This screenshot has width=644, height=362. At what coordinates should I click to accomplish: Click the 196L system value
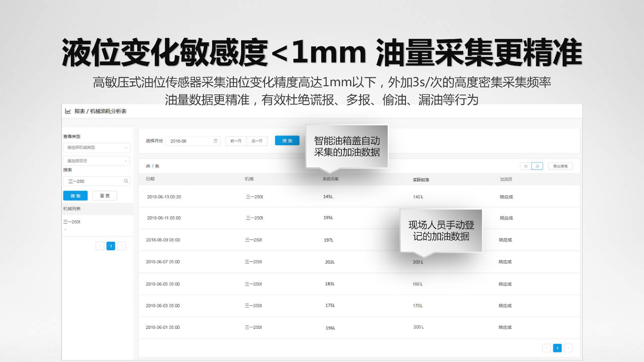click(x=330, y=328)
